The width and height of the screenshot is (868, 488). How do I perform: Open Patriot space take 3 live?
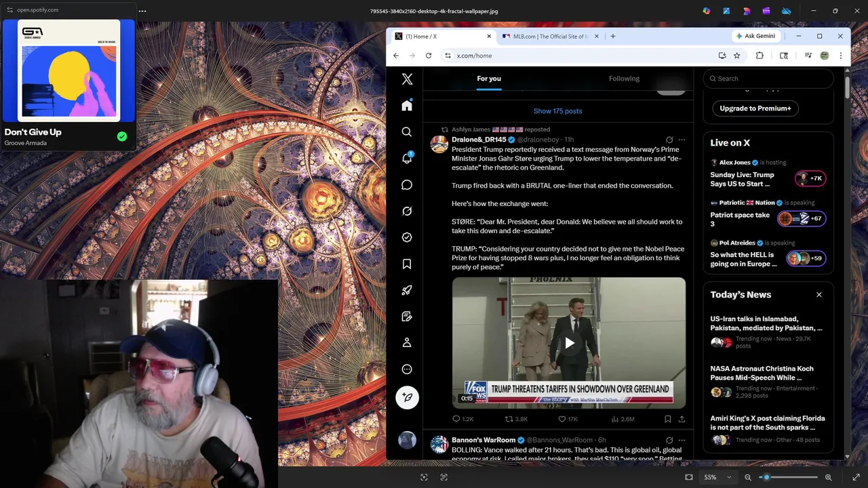coord(768,213)
